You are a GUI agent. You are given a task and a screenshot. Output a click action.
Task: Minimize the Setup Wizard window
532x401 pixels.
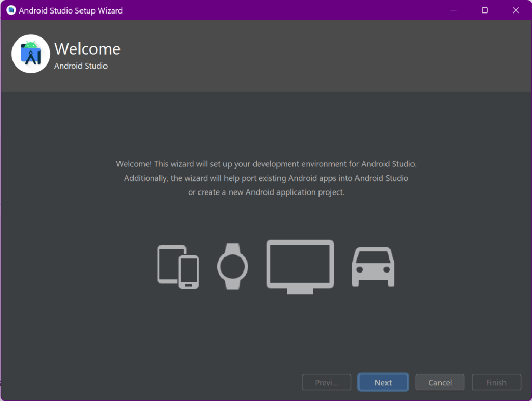point(453,10)
